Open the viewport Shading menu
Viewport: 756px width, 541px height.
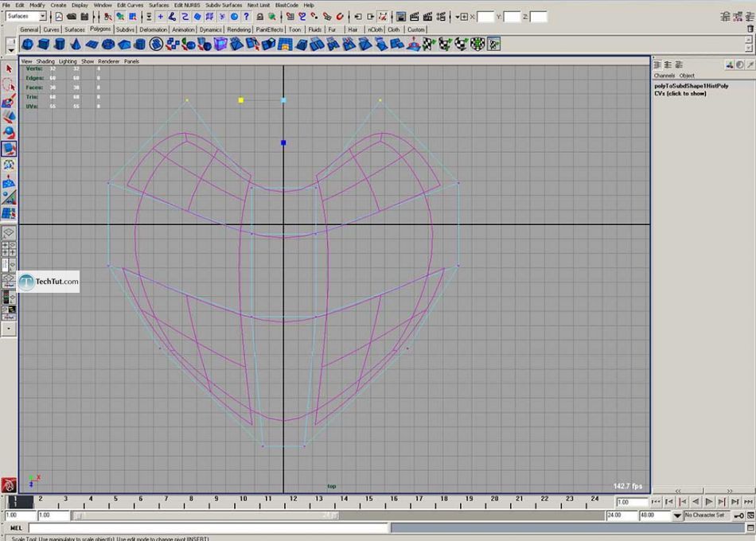click(45, 61)
